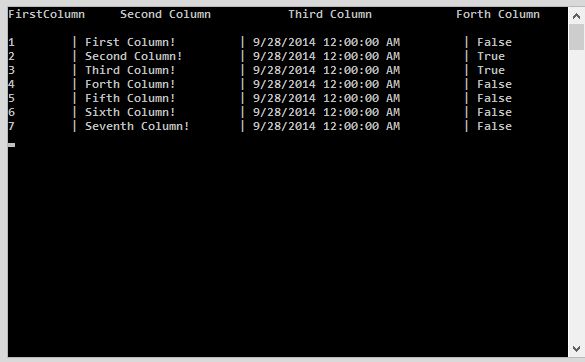Click the empty scrollbar track below thumb
The height and width of the screenshot is (362, 585).
tap(576, 195)
